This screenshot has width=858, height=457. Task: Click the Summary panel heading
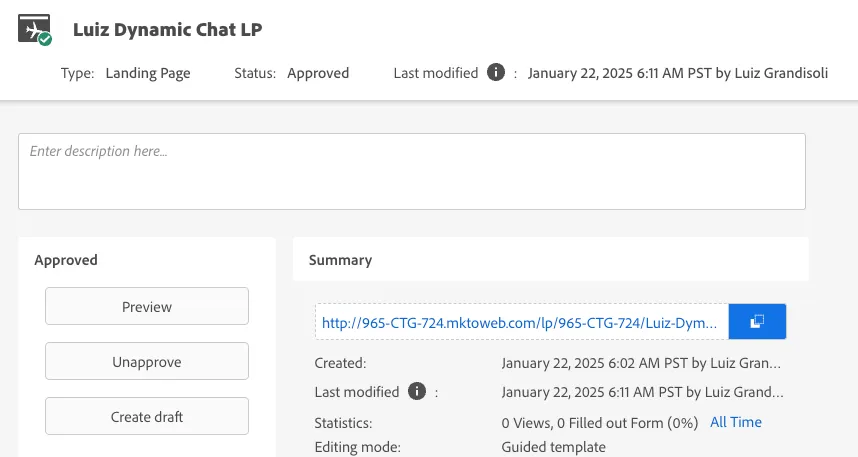pos(340,260)
